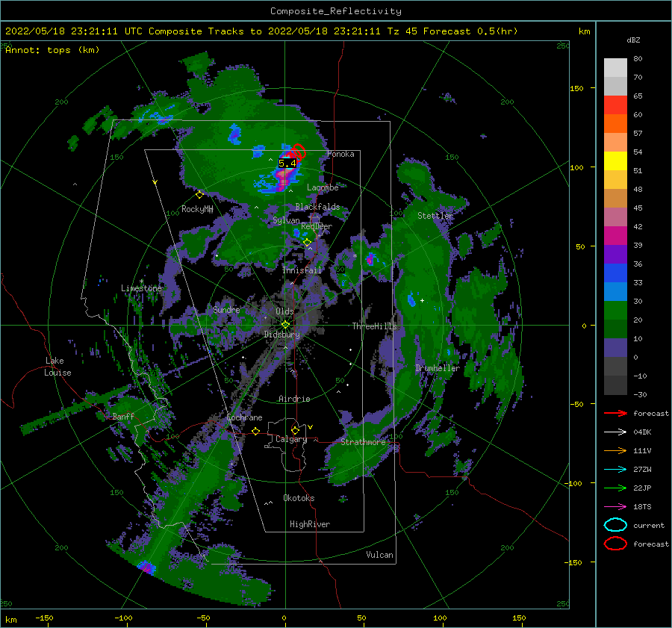Click the light grey 70-80 dBZ swatch

click(615, 68)
